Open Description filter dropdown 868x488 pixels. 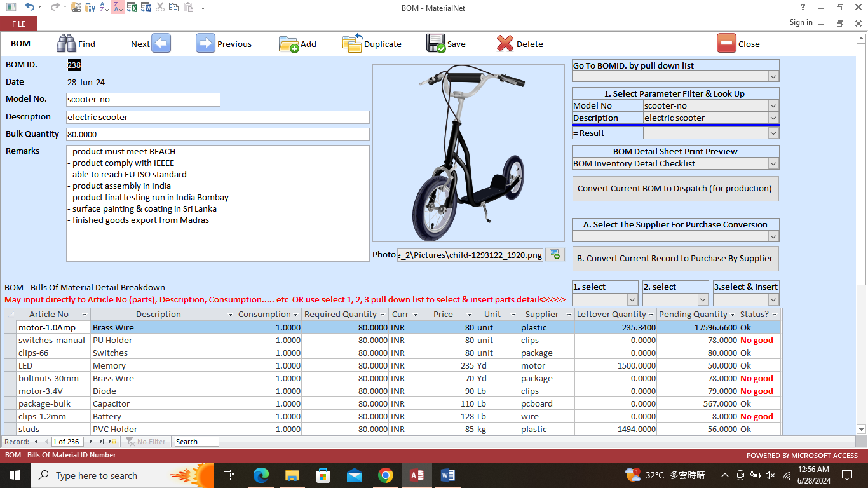point(773,118)
